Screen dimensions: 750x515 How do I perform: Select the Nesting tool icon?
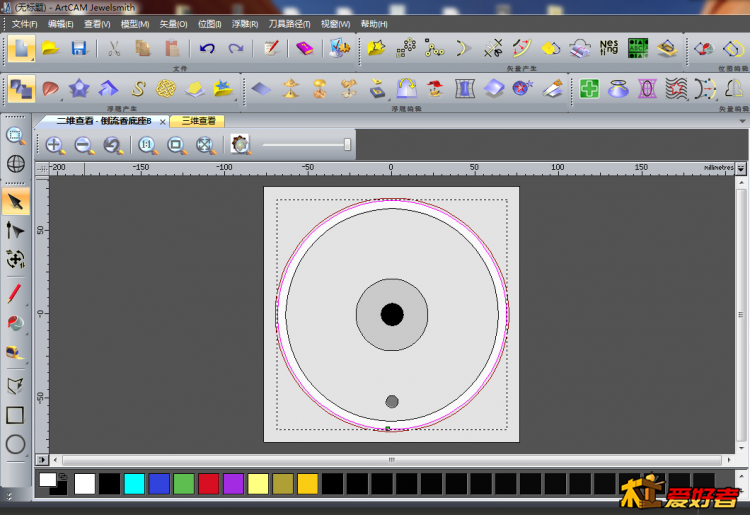(608, 48)
